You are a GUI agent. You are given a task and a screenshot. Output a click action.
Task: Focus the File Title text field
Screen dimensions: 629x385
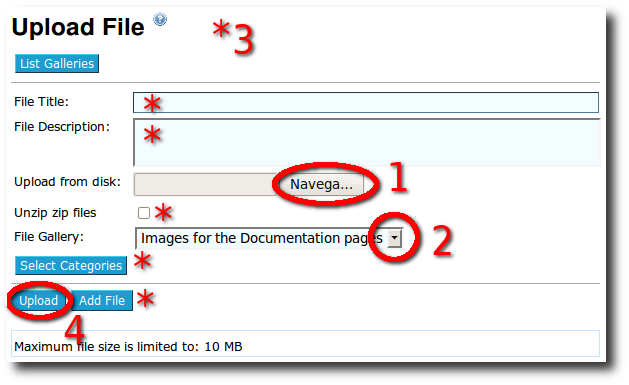click(366, 103)
